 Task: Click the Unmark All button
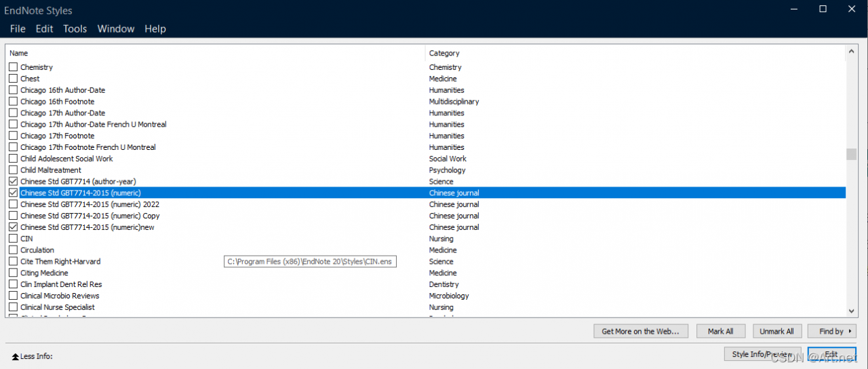[x=777, y=331]
